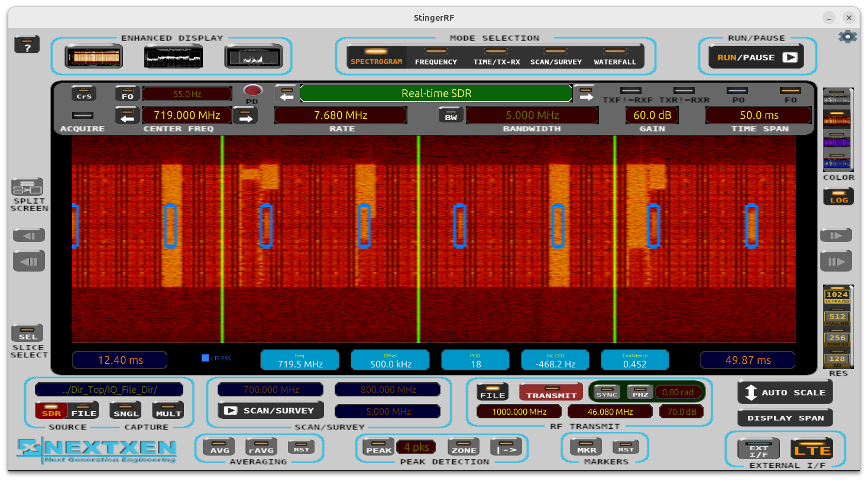
Task: Select the blue color scheme swatch
Action: click(837, 162)
